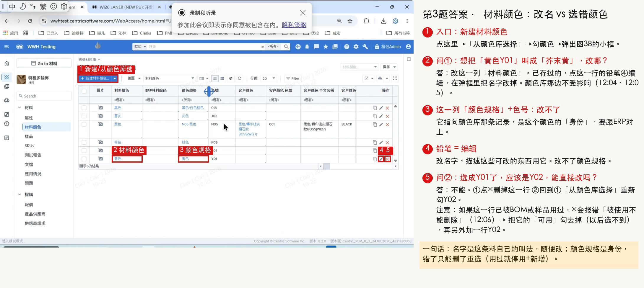The image size is (644, 288).
Task: Switch to the grid tile view
Action: tap(222, 78)
